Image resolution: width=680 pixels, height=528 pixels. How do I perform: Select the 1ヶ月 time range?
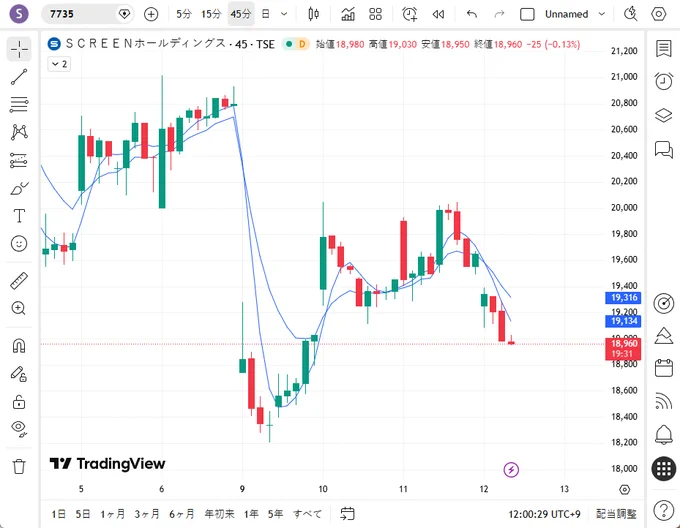coord(113,514)
